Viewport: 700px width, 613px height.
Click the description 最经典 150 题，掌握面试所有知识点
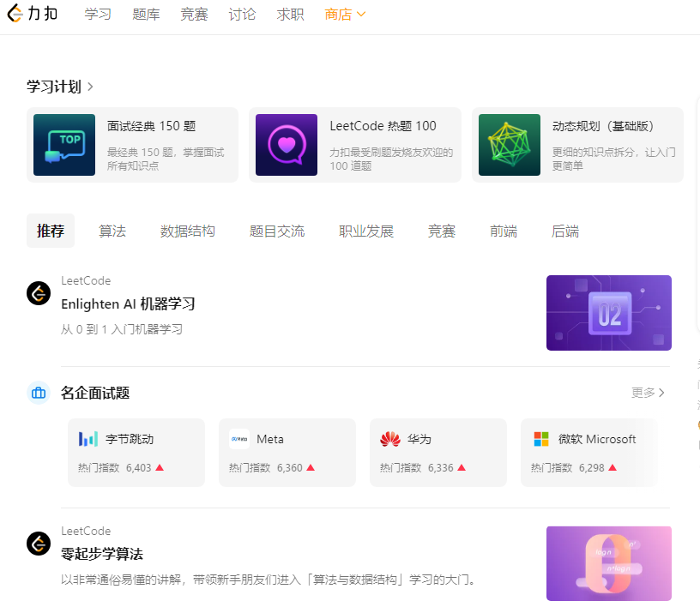coord(166,159)
